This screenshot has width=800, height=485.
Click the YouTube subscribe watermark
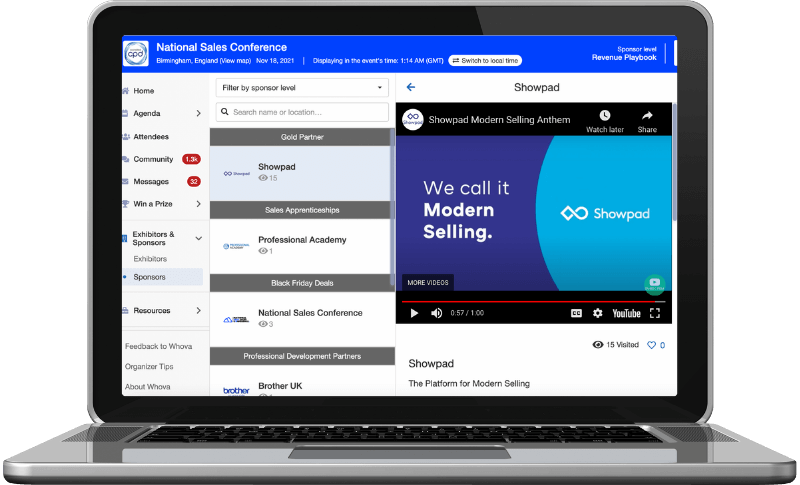655,284
